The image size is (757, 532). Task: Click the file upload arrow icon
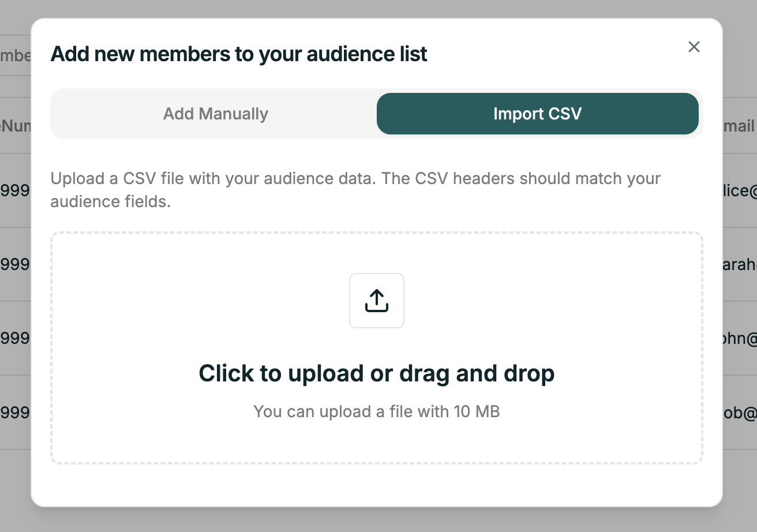coord(377,300)
